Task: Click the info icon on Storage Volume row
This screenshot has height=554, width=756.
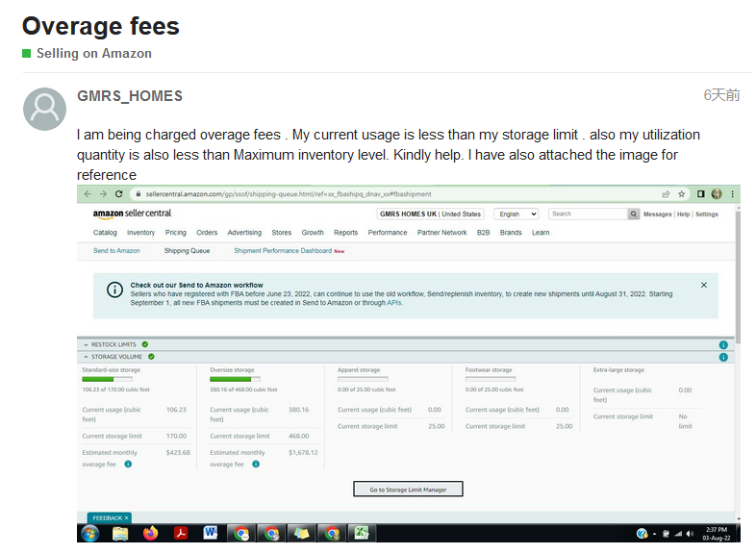Action: click(723, 357)
